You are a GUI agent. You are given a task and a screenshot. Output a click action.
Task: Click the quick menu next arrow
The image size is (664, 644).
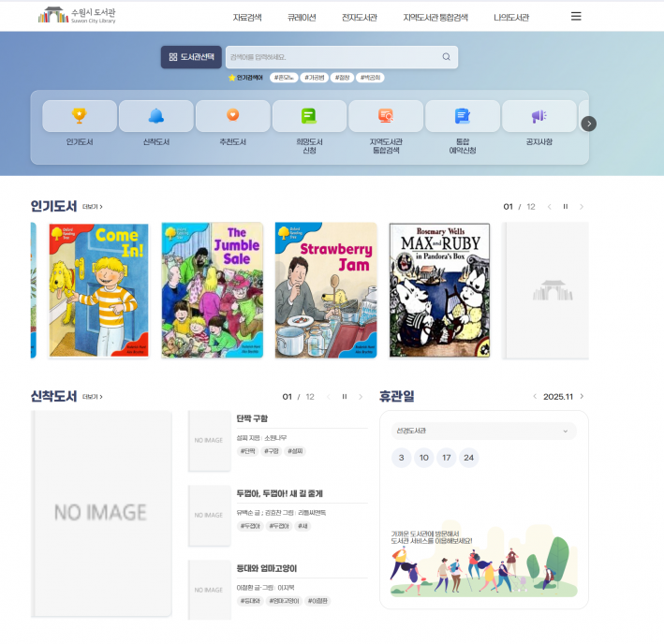tap(589, 124)
